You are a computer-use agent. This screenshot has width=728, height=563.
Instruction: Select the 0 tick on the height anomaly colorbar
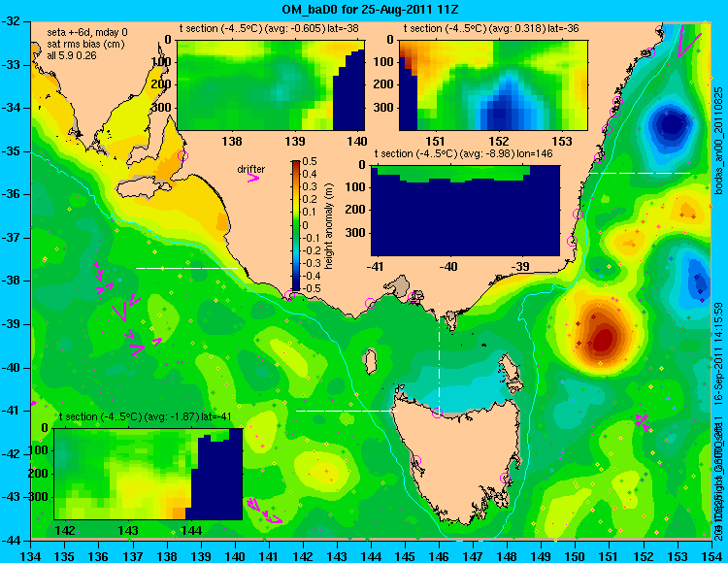(305, 225)
